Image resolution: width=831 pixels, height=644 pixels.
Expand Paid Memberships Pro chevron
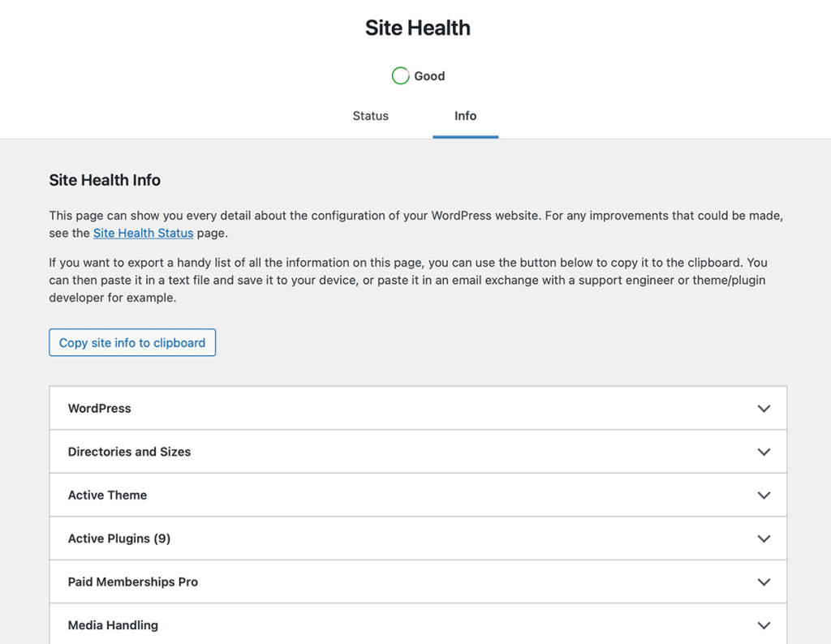(764, 582)
